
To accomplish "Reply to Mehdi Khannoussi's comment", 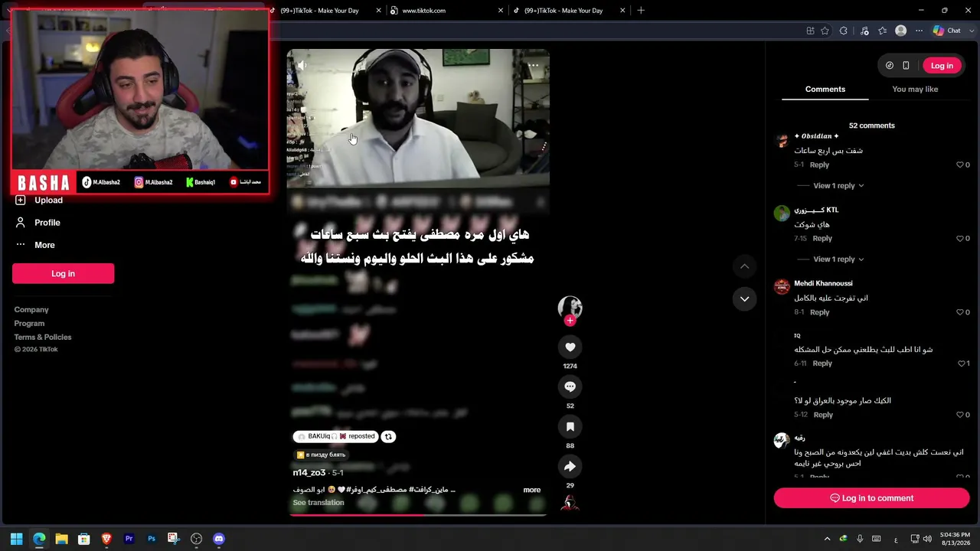I will pos(819,312).
